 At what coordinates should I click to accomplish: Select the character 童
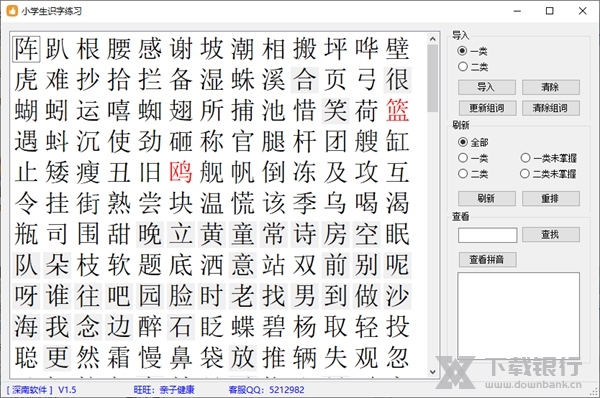[x=243, y=234]
